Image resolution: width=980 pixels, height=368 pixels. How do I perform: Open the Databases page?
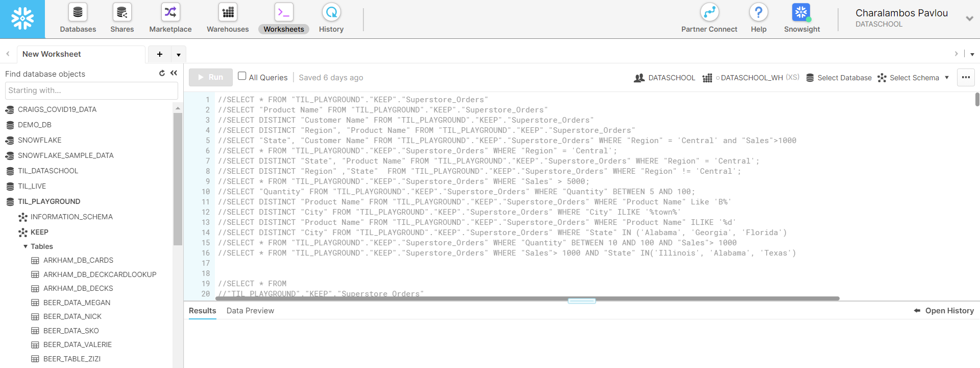click(x=78, y=19)
